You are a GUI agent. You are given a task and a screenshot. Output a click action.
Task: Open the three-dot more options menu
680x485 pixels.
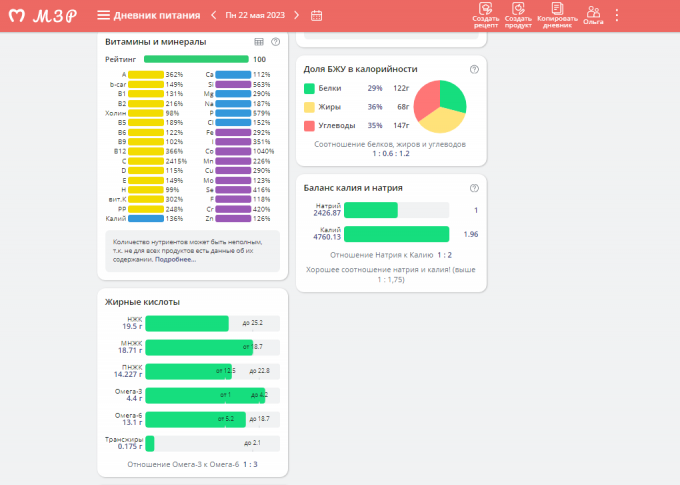(x=617, y=15)
